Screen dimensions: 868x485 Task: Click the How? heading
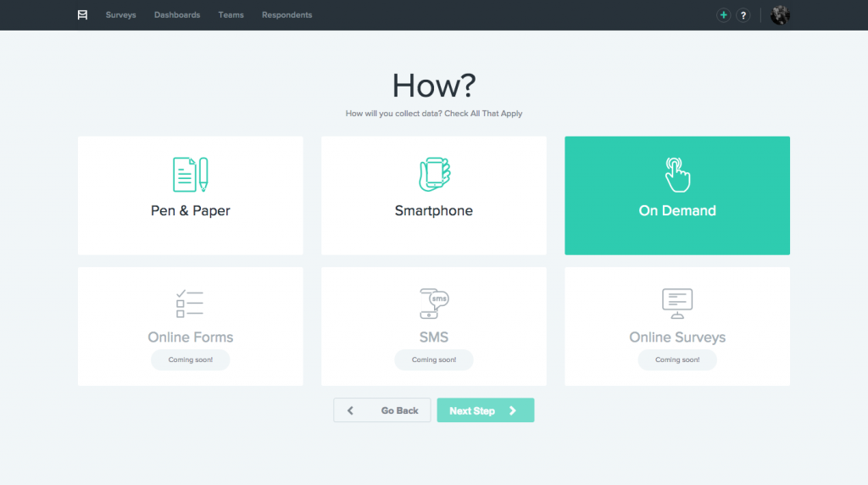tap(433, 86)
